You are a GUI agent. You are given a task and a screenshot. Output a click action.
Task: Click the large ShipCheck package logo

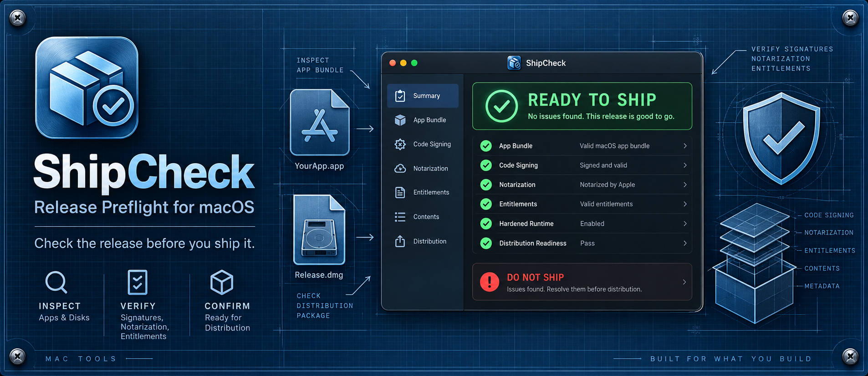pyautogui.click(x=87, y=88)
